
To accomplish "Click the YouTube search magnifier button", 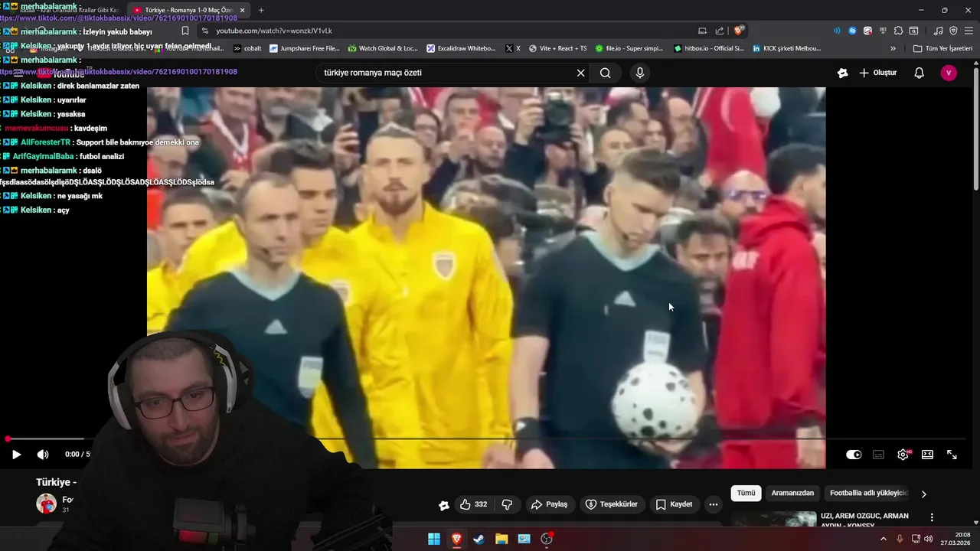I will coord(606,73).
